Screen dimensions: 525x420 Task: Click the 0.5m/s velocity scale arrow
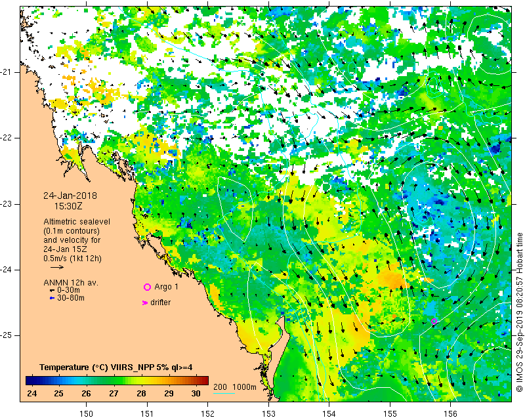coord(57,267)
